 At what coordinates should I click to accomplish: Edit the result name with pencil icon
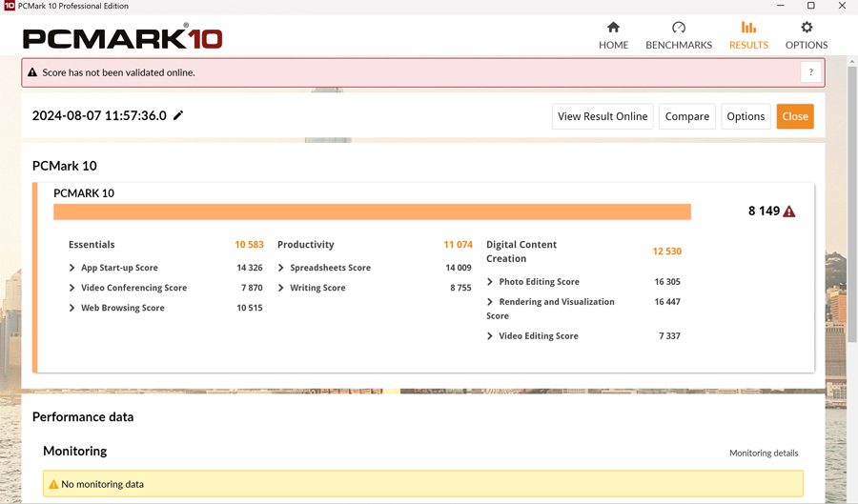coord(178,115)
